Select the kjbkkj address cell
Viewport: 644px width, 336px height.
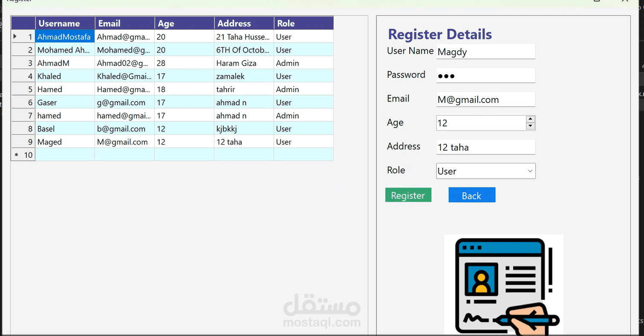[x=244, y=129]
